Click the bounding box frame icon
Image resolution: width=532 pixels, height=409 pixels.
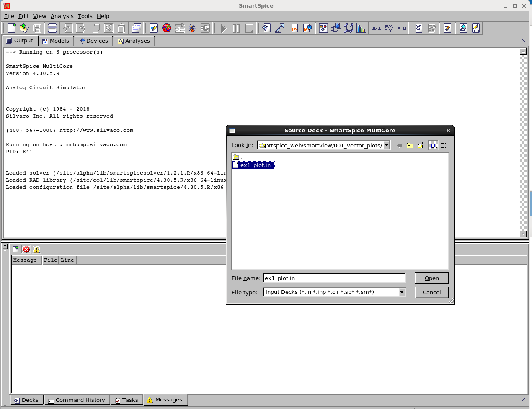point(349,28)
